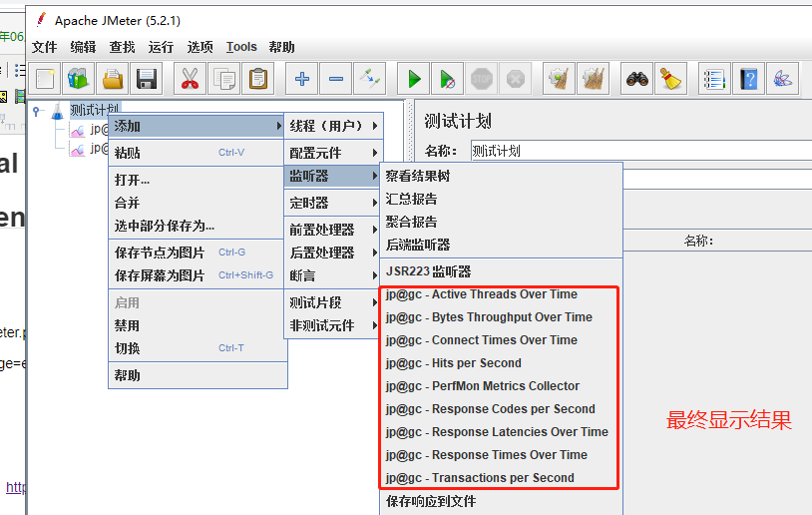This screenshot has height=515, width=812.
Task: Expand the 线程（用户）submenu
Action: coord(333,126)
